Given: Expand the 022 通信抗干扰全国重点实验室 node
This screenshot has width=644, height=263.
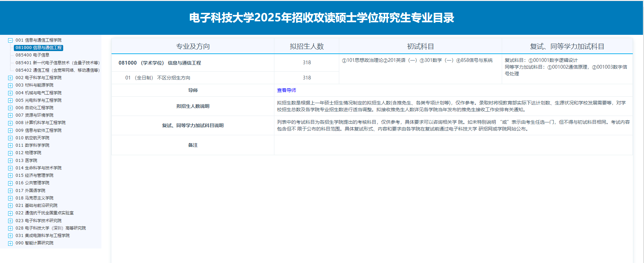Looking at the screenshot, I should (x=10, y=213).
